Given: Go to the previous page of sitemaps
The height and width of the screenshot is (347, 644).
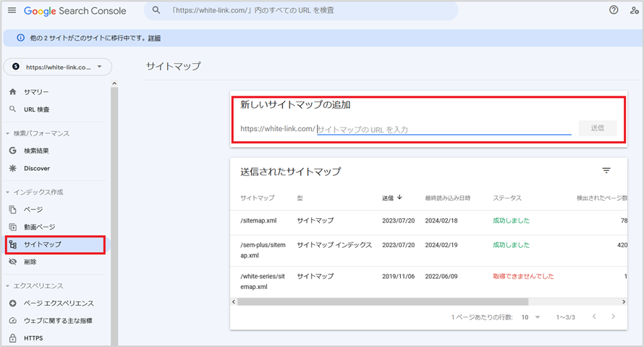Looking at the screenshot, I should 594,317.
